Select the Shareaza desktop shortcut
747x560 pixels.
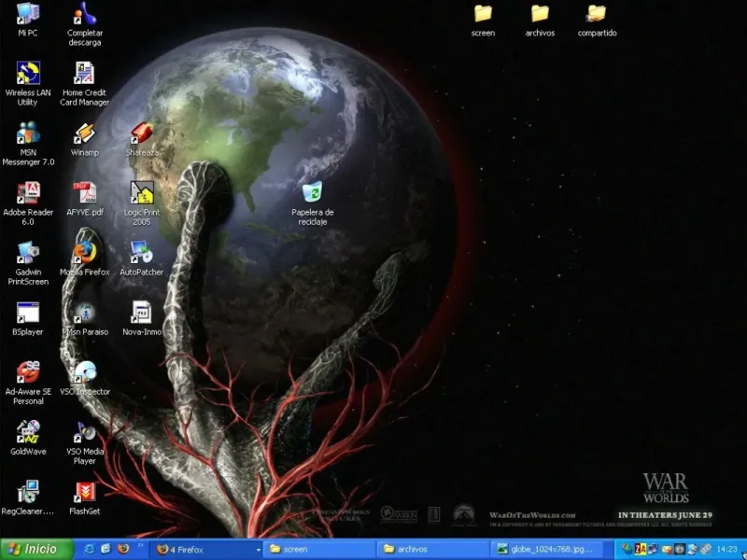(x=142, y=139)
